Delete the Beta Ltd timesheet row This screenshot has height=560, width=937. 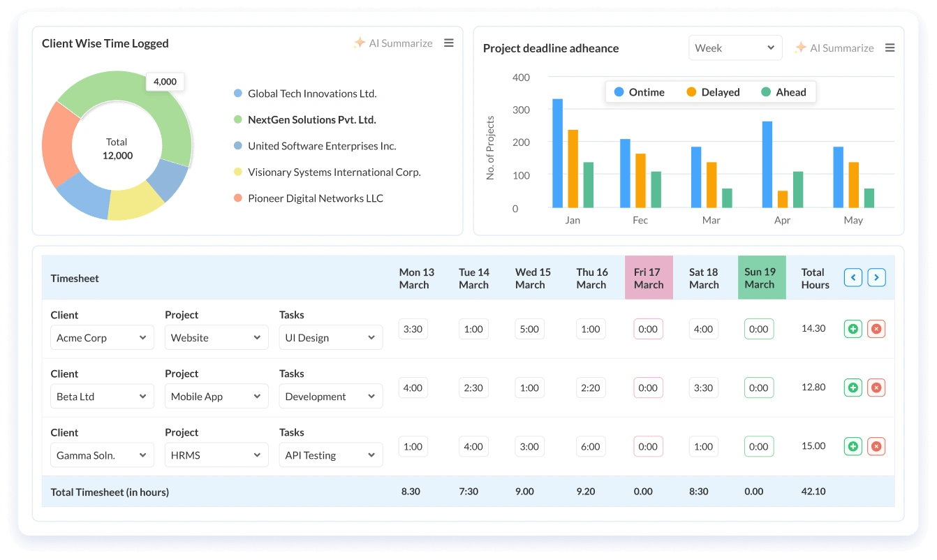pyautogui.click(x=876, y=388)
